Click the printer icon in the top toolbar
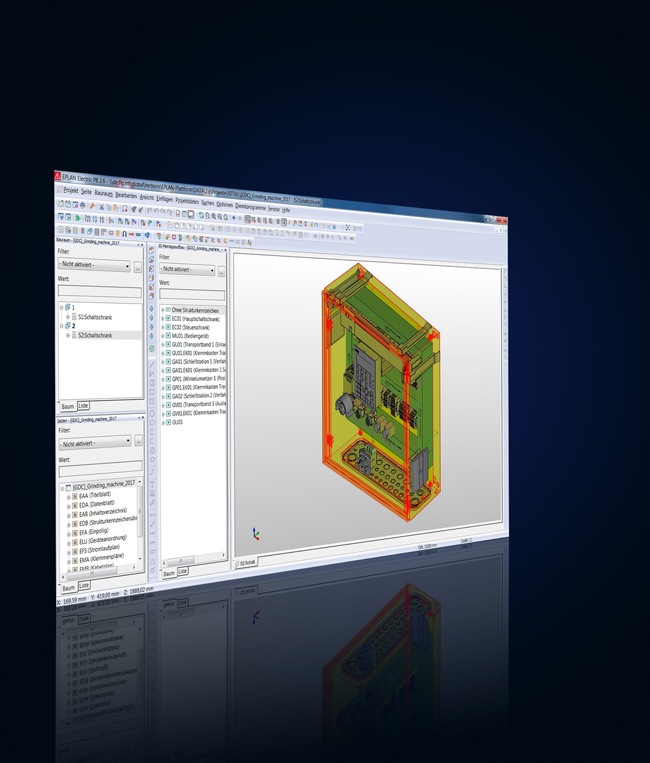 83,205
